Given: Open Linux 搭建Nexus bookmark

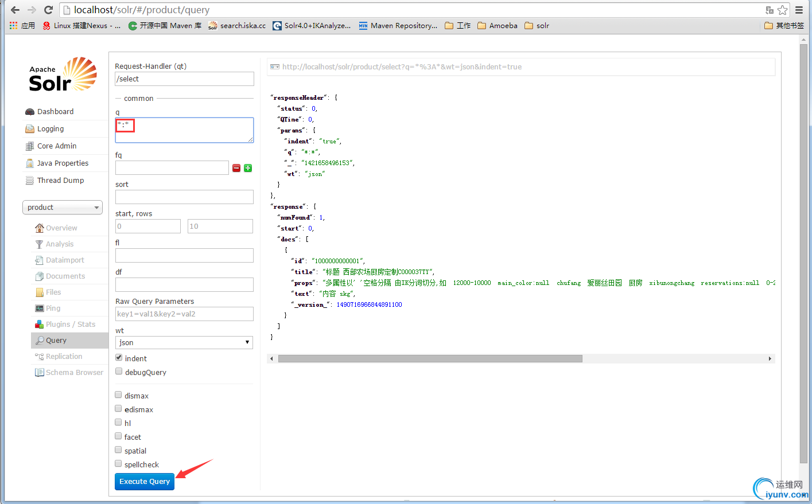Looking at the screenshot, I should (x=81, y=25).
